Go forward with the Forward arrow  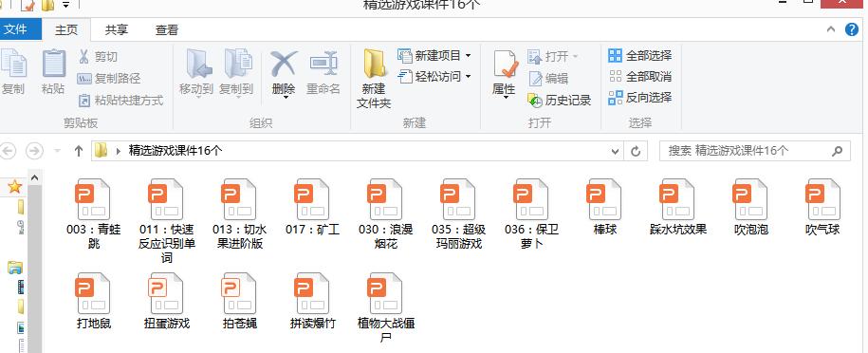tap(35, 151)
